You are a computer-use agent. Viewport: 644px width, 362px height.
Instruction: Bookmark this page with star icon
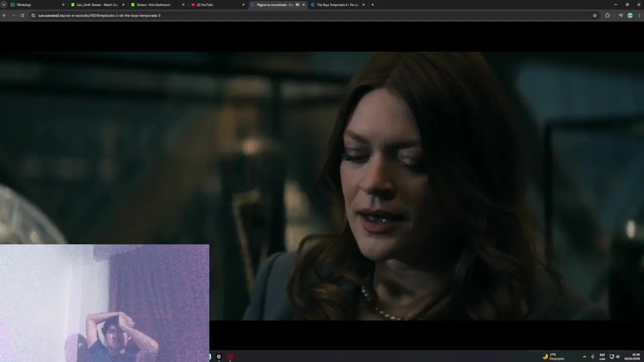point(595,16)
